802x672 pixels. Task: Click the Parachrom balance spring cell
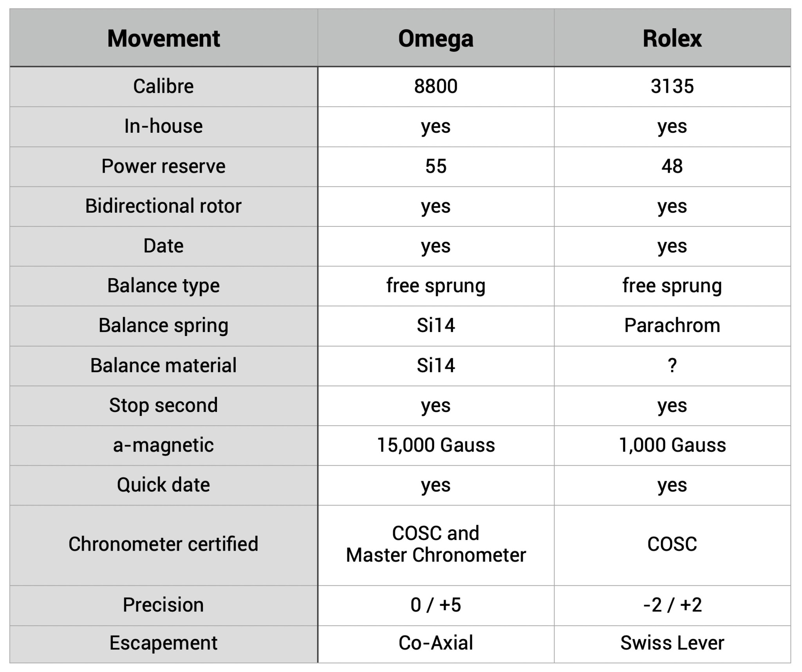(672, 325)
